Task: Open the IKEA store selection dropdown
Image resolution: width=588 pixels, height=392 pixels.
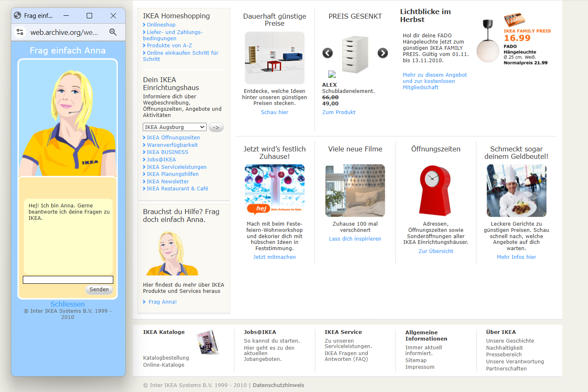Action: (175, 127)
